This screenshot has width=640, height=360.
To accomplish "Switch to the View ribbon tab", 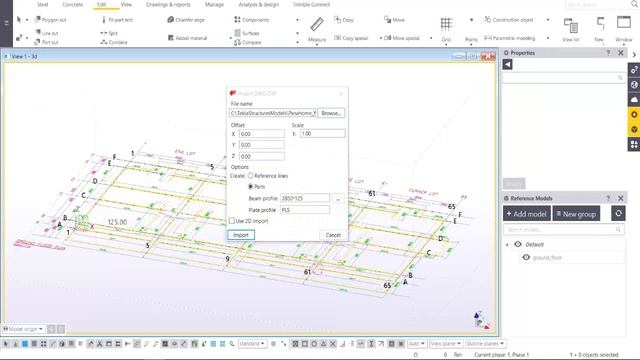I will pos(126,4).
